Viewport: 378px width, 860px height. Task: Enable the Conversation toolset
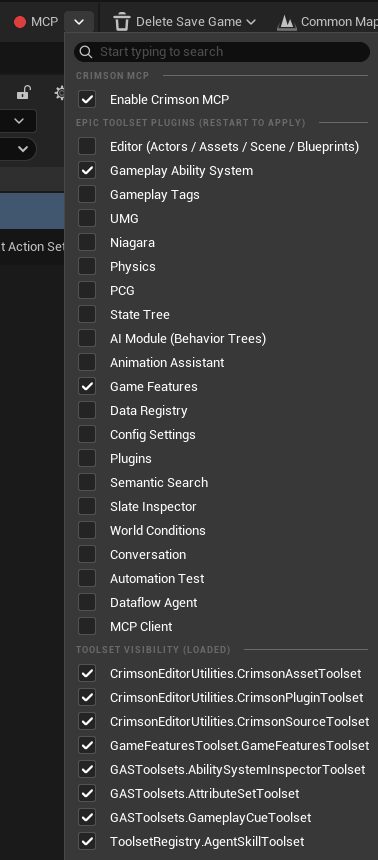click(x=87, y=555)
